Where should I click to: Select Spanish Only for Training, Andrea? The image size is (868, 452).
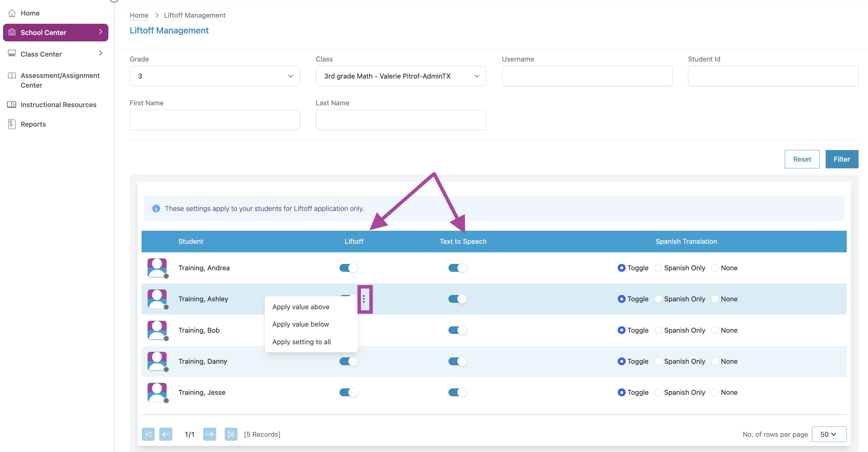point(659,268)
